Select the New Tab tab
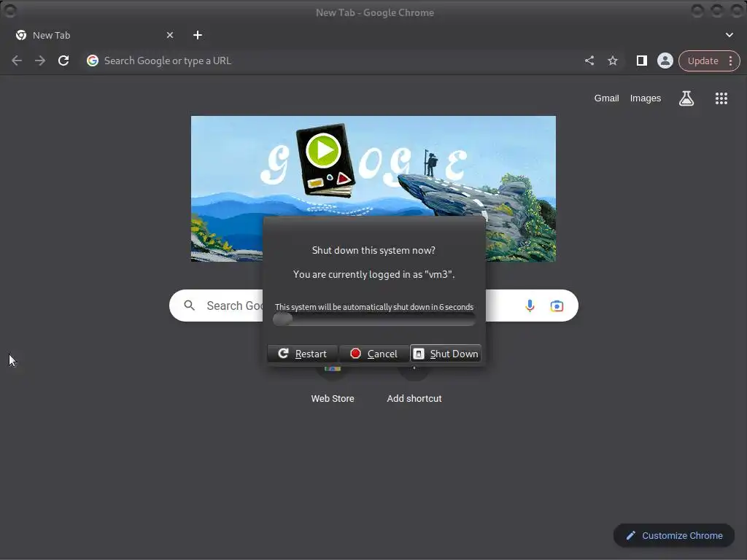747x560 pixels. (x=94, y=35)
